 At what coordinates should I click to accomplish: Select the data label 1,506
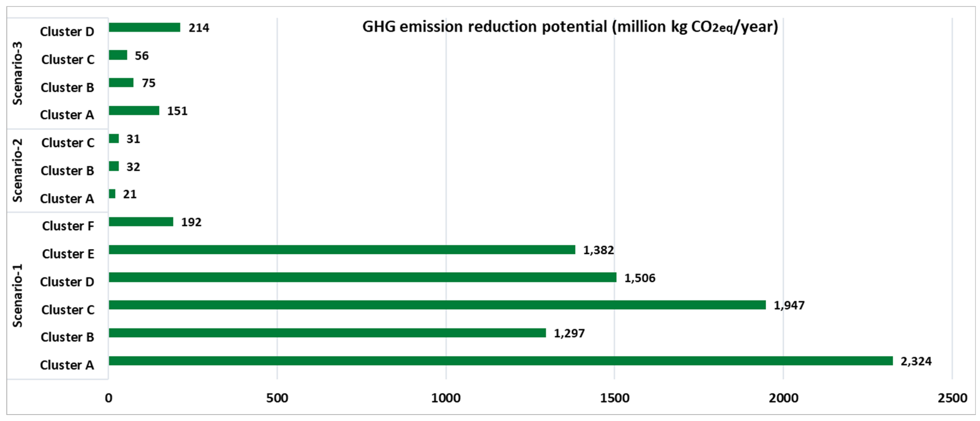point(640,278)
